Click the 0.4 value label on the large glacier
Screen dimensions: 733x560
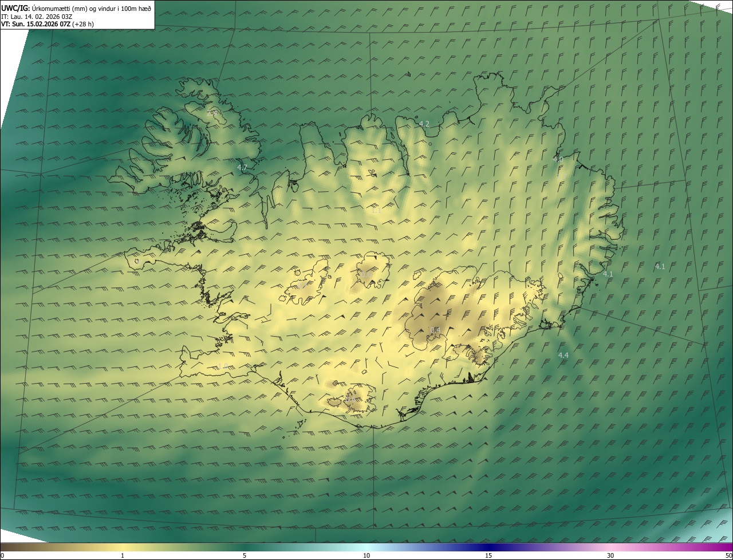pyautogui.click(x=435, y=330)
